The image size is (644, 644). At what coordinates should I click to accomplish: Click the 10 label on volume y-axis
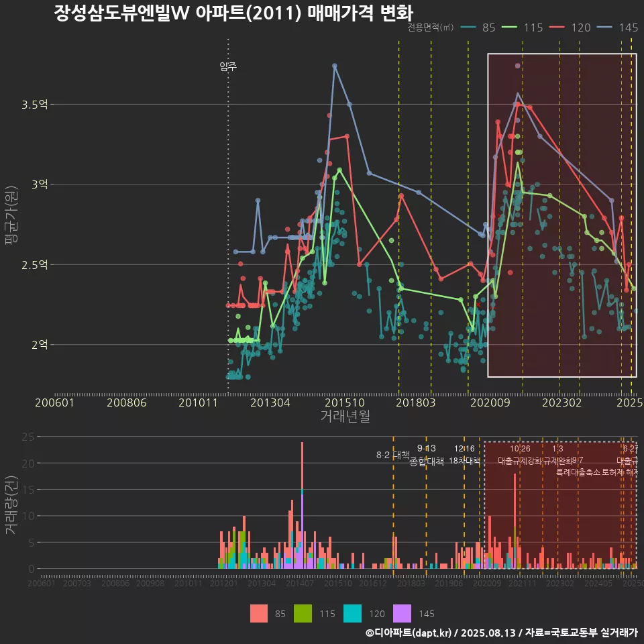tap(28, 516)
